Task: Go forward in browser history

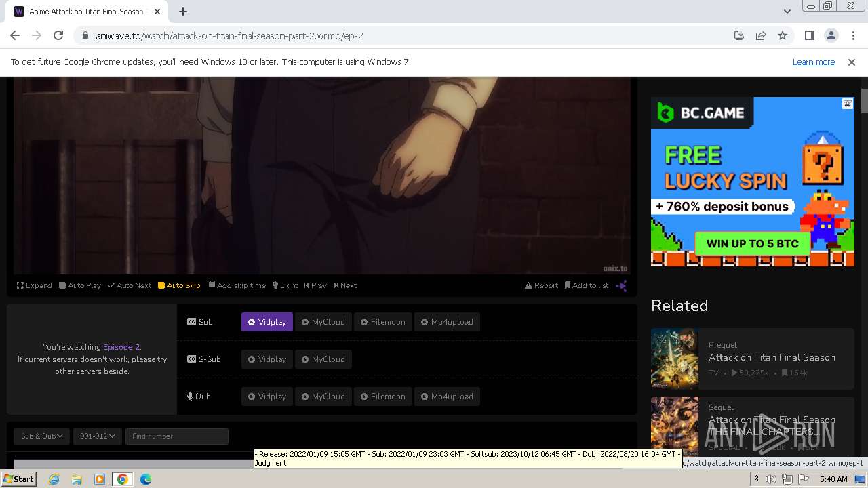Action: point(37,36)
